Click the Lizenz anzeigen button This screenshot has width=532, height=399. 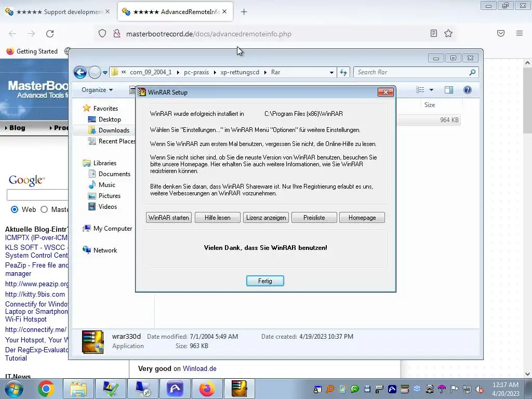coord(266,218)
